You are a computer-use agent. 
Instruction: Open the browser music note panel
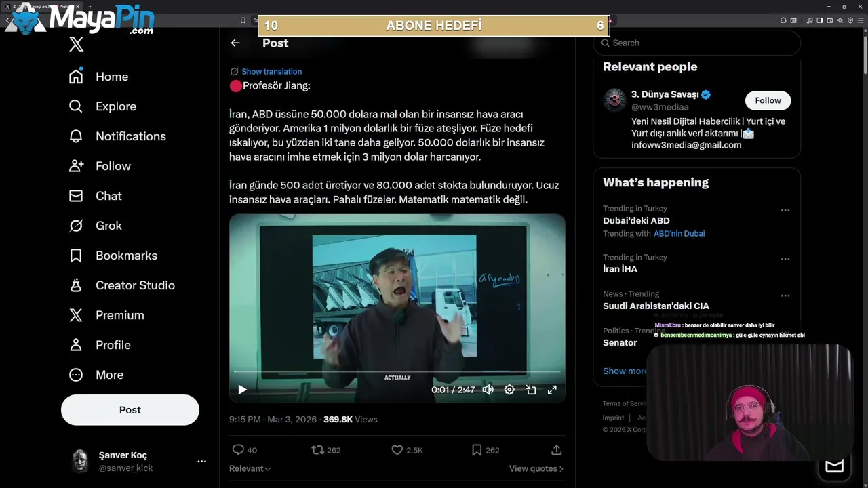click(x=810, y=20)
